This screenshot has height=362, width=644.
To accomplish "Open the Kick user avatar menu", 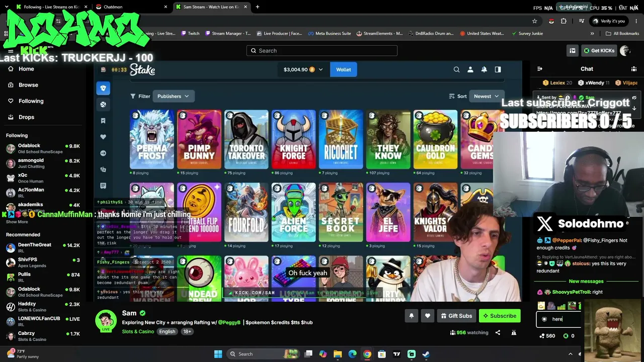I will (x=625, y=50).
